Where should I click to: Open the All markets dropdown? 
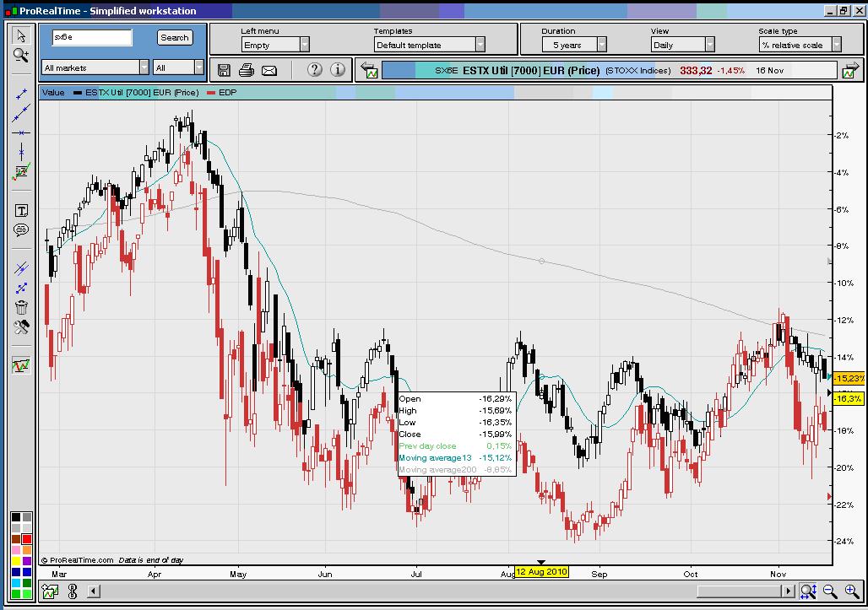95,67
